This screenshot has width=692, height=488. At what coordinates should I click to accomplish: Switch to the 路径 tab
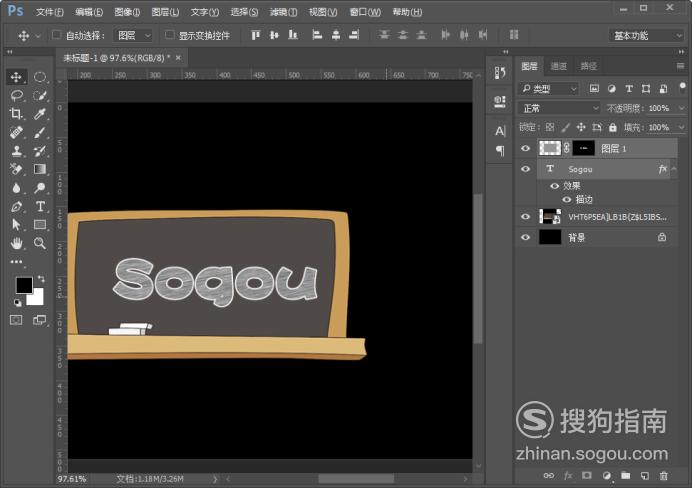coord(589,66)
